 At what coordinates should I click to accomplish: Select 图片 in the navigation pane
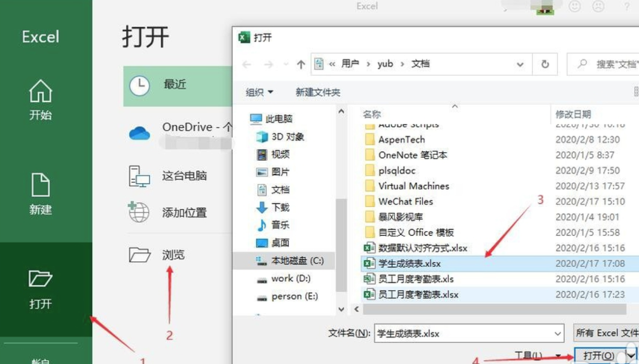coord(273,172)
